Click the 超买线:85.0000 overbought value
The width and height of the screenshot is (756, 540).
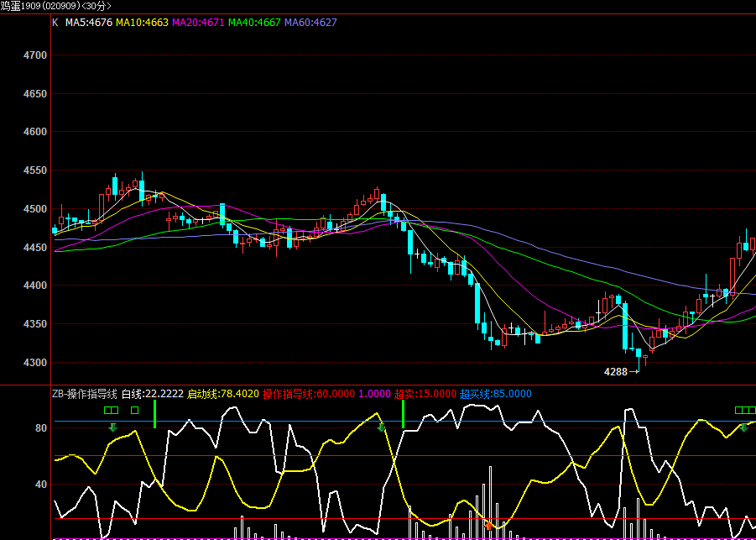tap(496, 394)
